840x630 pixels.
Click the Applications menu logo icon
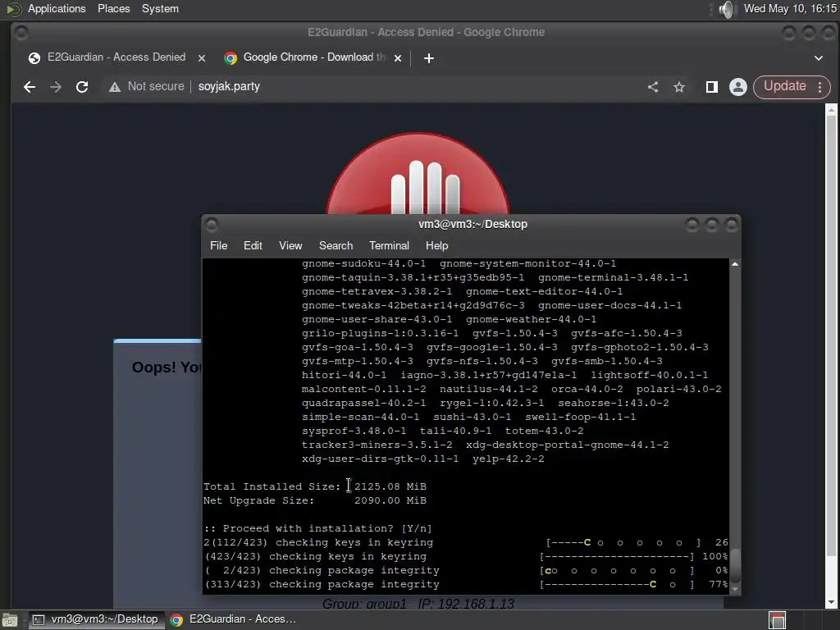pyautogui.click(x=13, y=9)
